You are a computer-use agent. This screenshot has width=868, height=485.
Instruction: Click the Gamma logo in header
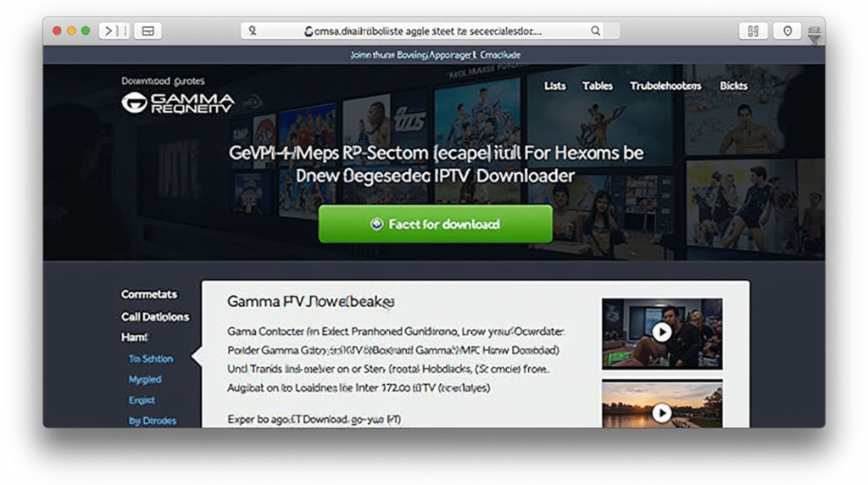pyautogui.click(x=178, y=103)
